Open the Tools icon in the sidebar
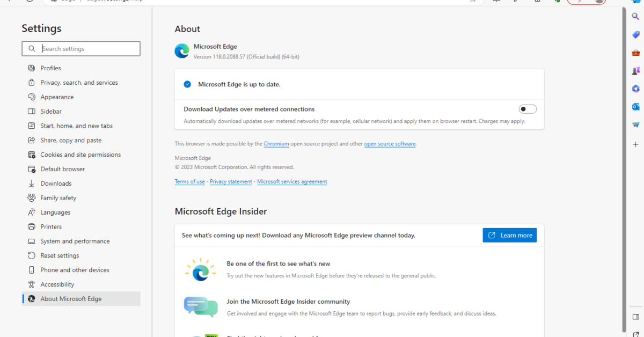Viewport: 644px width, 337px height. pyautogui.click(x=635, y=52)
